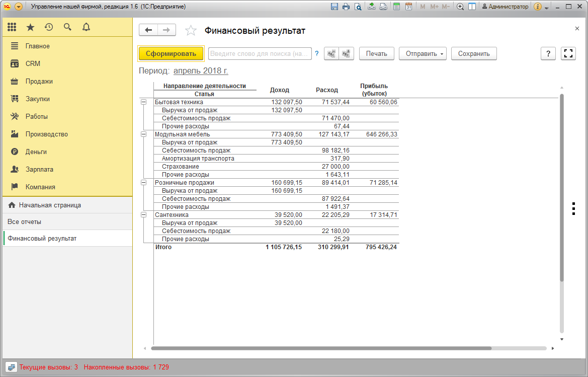Screen dimensions: 588x377
Task: Collapse the Бытовая техника group
Action: click(x=143, y=102)
